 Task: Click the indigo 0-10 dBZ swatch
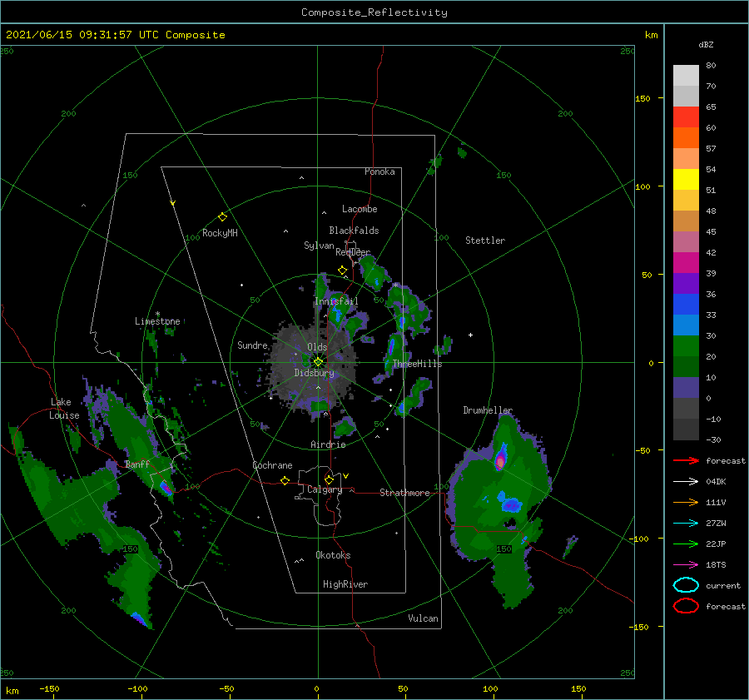click(x=686, y=388)
